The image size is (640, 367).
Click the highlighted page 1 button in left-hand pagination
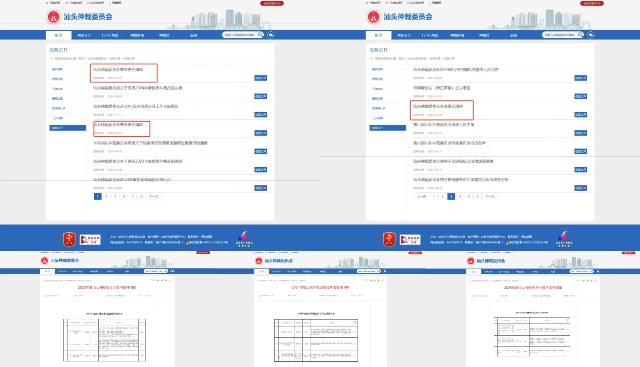tap(98, 196)
